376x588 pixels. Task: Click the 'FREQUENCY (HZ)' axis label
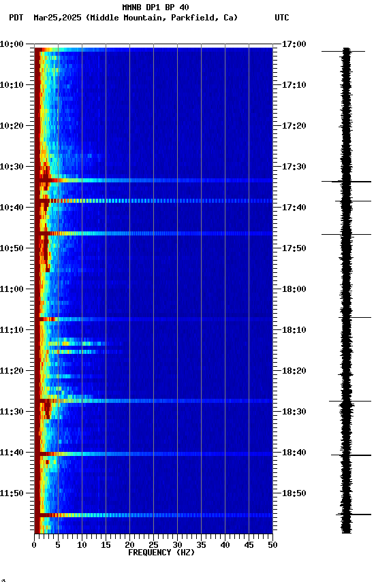pos(161,553)
